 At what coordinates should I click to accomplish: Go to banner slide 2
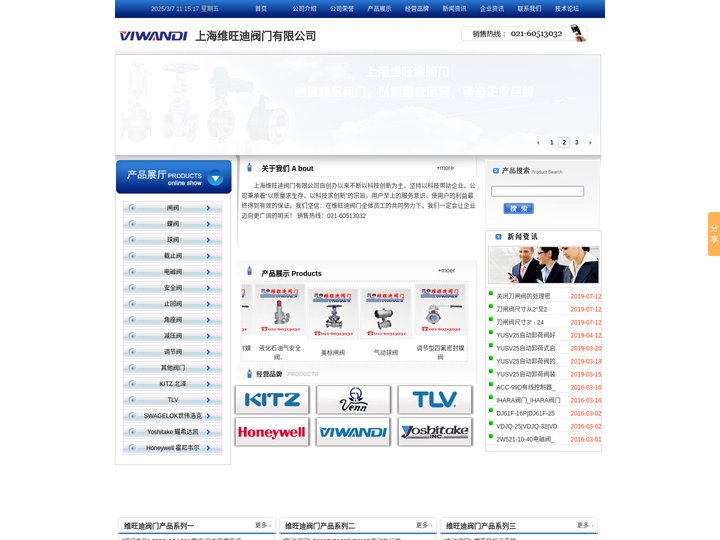564,142
